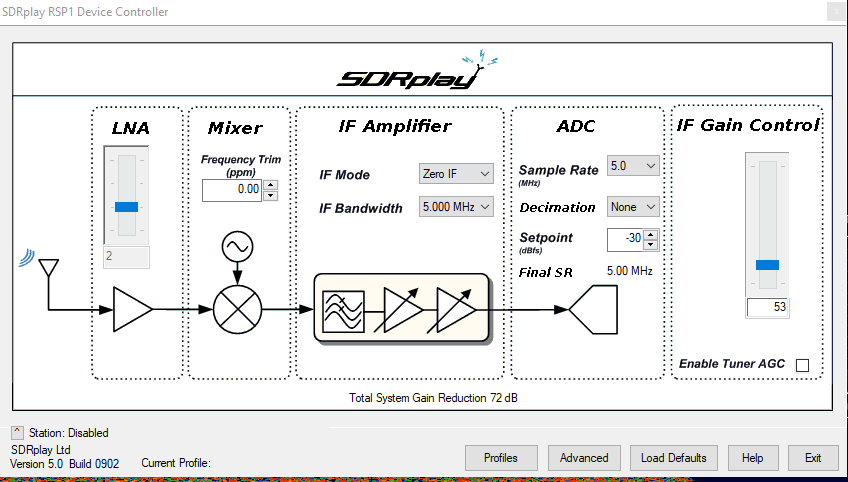The image size is (848, 482).
Task: Decrease the Frequency Trim value
Action: (270, 196)
